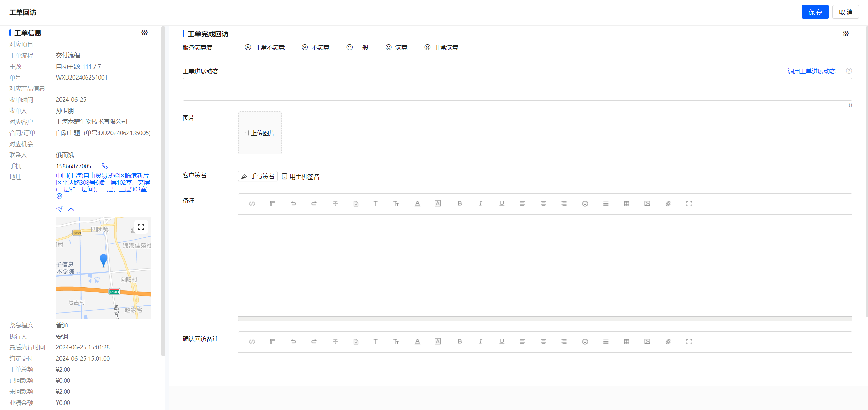Insert table in 备注 editor
The width and height of the screenshot is (868, 410).
pos(626,204)
